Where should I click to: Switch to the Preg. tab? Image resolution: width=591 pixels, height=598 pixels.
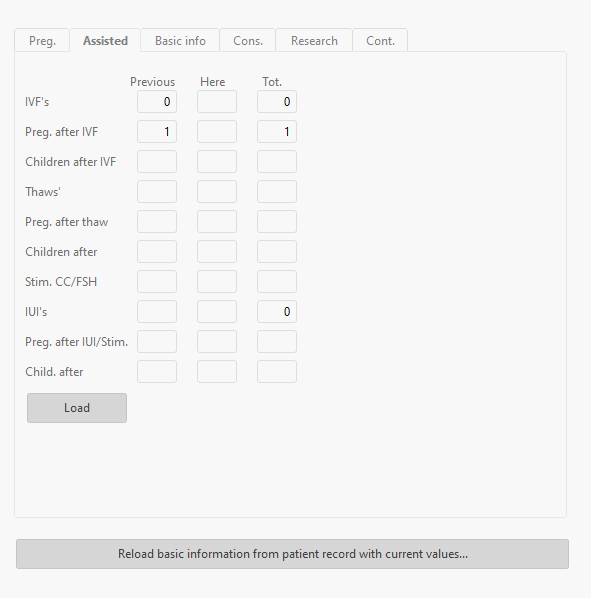pyautogui.click(x=42, y=40)
